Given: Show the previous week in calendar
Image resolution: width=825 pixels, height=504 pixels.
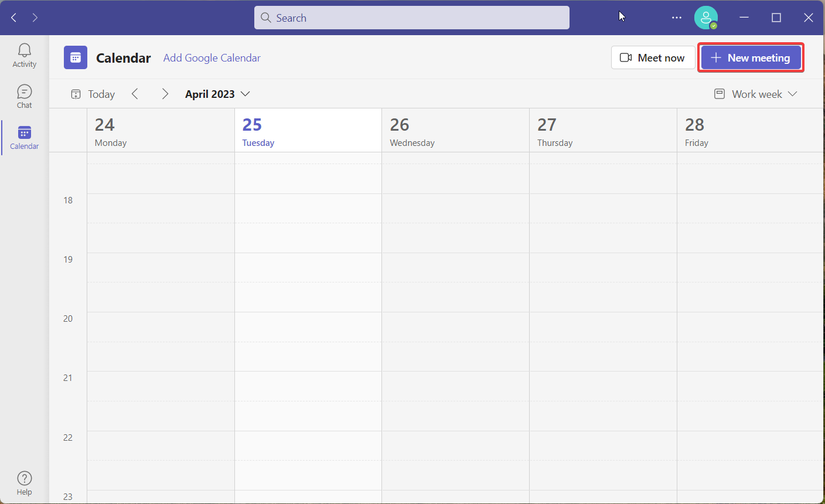Looking at the screenshot, I should coord(135,94).
